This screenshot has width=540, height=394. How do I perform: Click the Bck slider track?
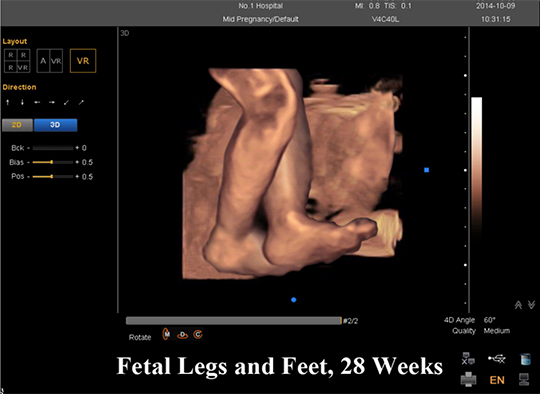point(52,148)
